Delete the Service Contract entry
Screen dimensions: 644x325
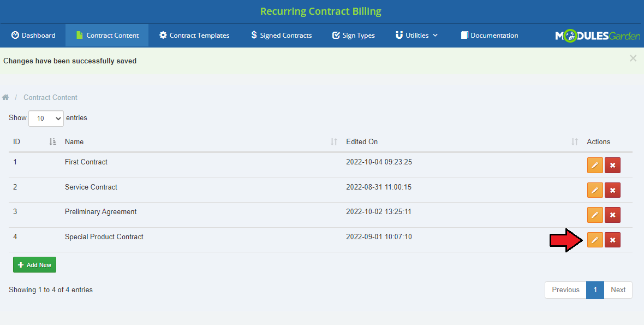[x=612, y=190]
